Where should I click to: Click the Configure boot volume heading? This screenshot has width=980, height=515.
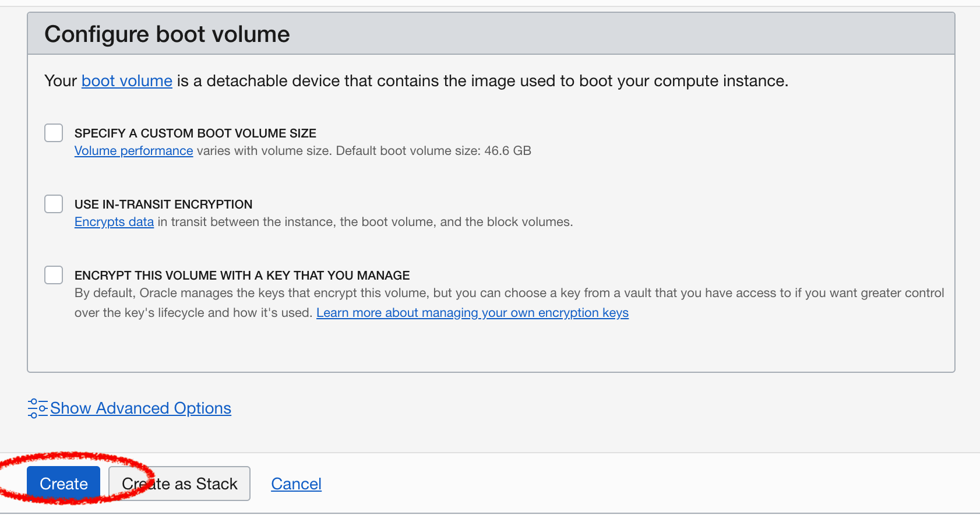tap(167, 34)
